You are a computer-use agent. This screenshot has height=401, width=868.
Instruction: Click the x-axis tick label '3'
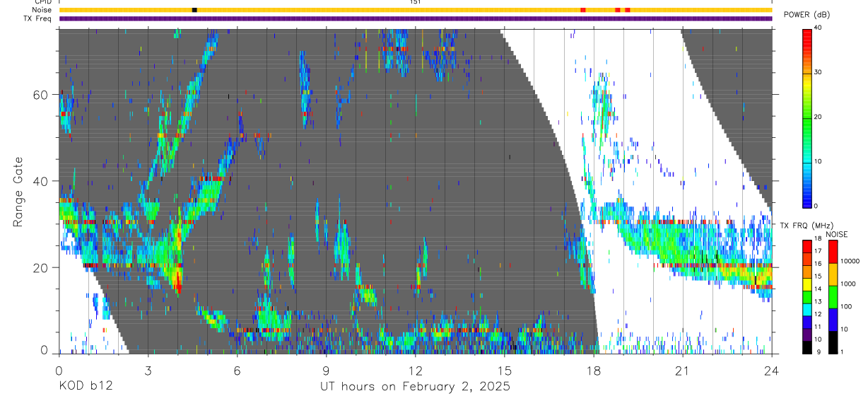[x=148, y=369]
